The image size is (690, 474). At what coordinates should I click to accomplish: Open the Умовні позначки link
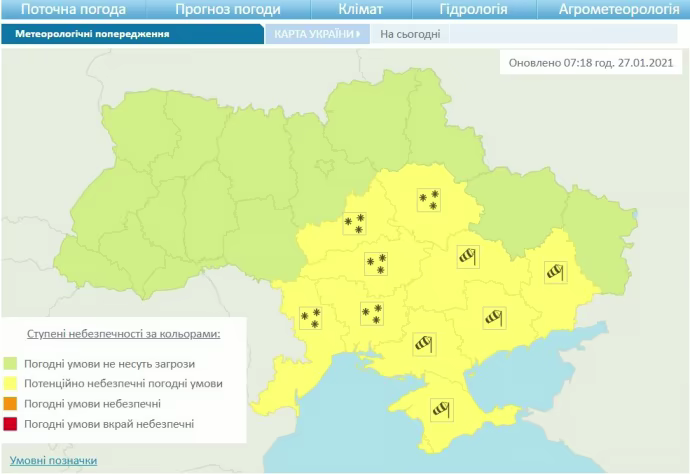(53, 460)
